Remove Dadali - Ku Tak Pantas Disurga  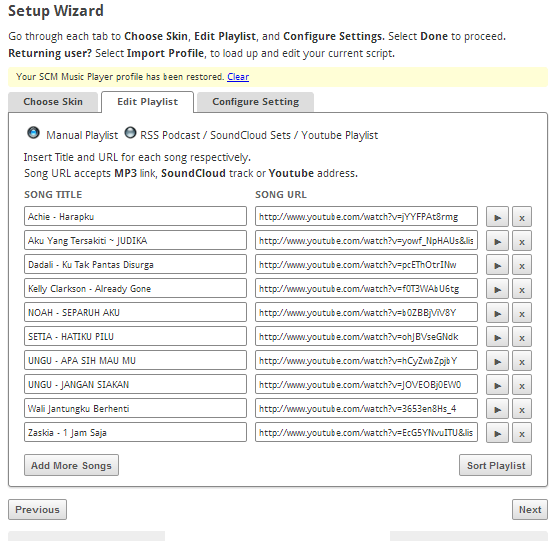(x=522, y=265)
